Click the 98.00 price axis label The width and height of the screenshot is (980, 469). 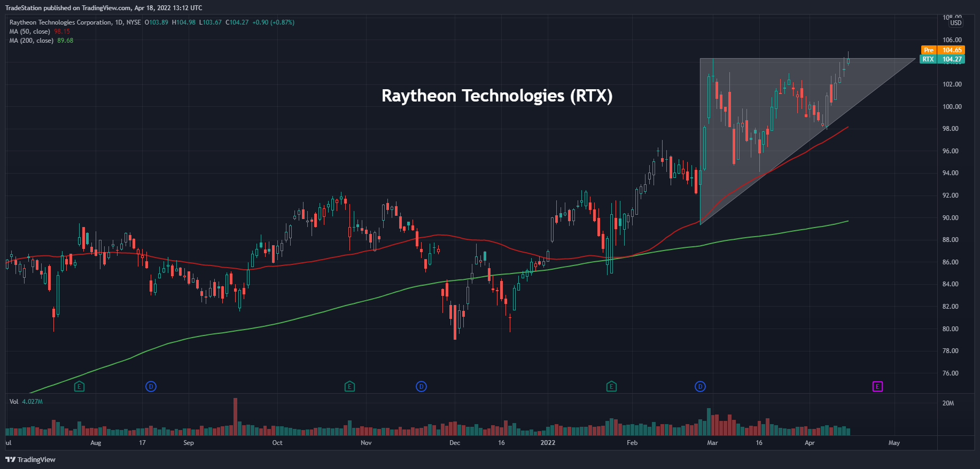tap(951, 129)
